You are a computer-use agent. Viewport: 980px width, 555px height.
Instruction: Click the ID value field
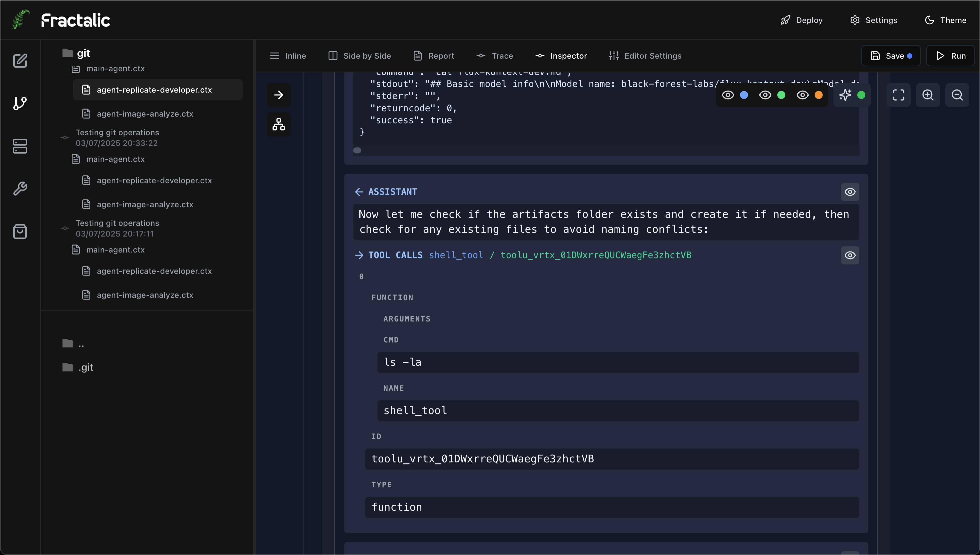pyautogui.click(x=612, y=459)
